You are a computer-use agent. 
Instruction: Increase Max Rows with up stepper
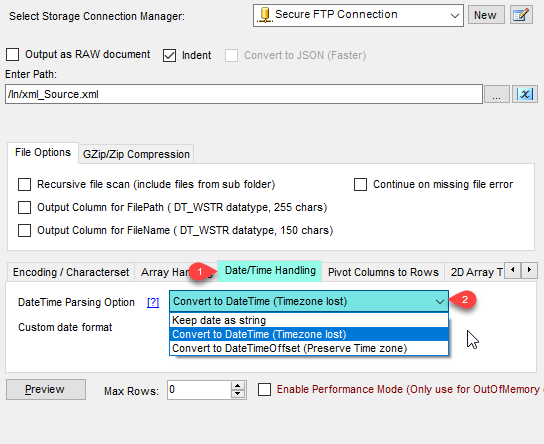[238, 386]
